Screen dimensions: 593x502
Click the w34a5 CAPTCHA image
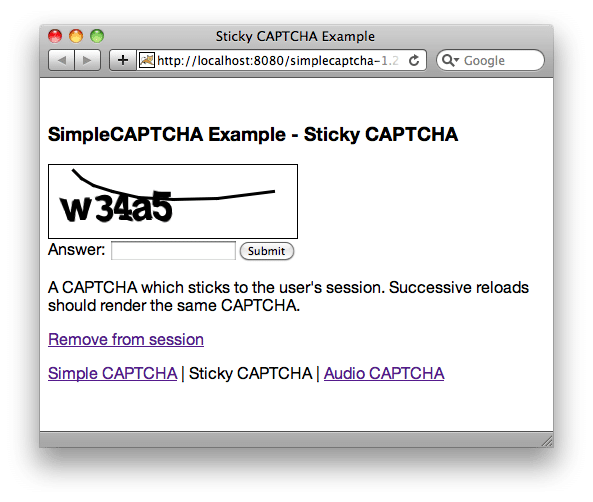pos(173,201)
